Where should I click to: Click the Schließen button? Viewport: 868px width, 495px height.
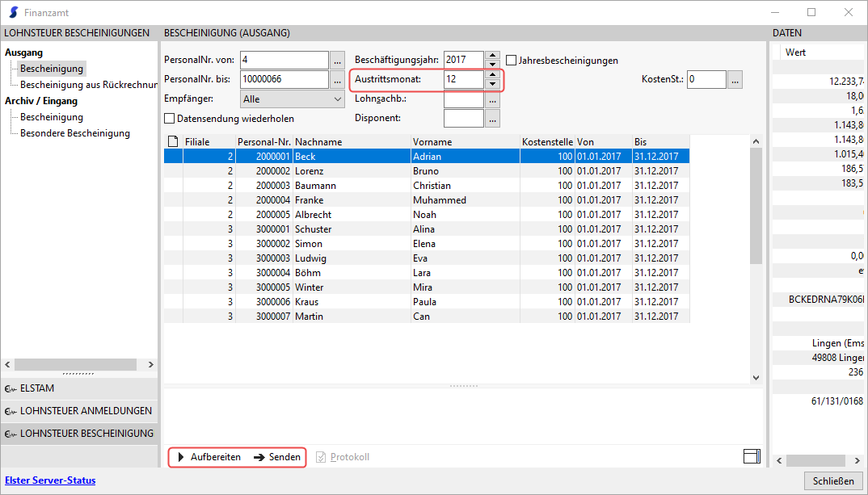click(x=832, y=481)
